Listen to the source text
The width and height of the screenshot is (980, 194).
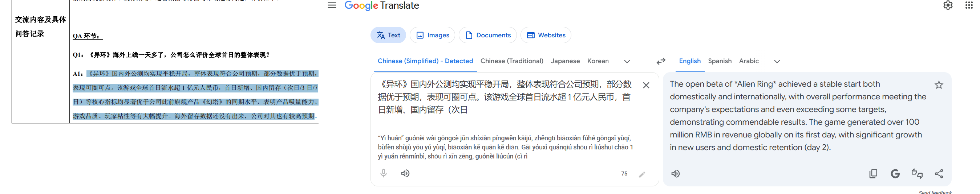pyautogui.click(x=405, y=173)
